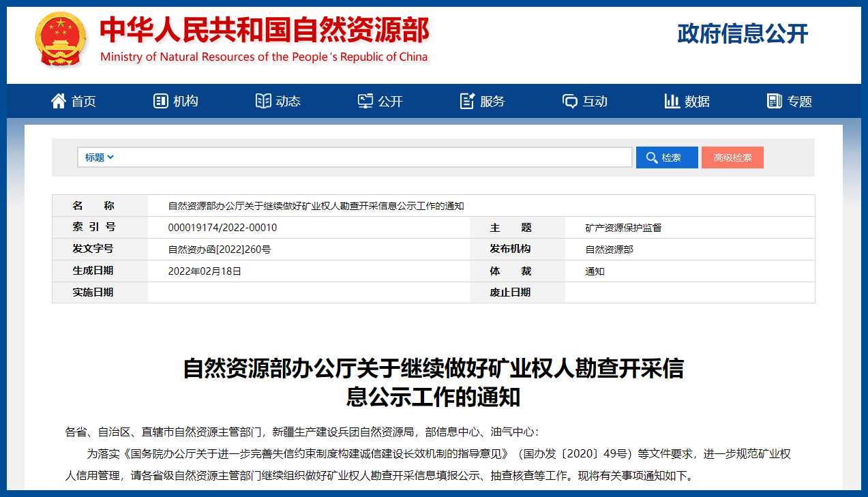Click the home icon beside 首页
Image resolution: width=868 pixels, height=497 pixels.
click(59, 101)
